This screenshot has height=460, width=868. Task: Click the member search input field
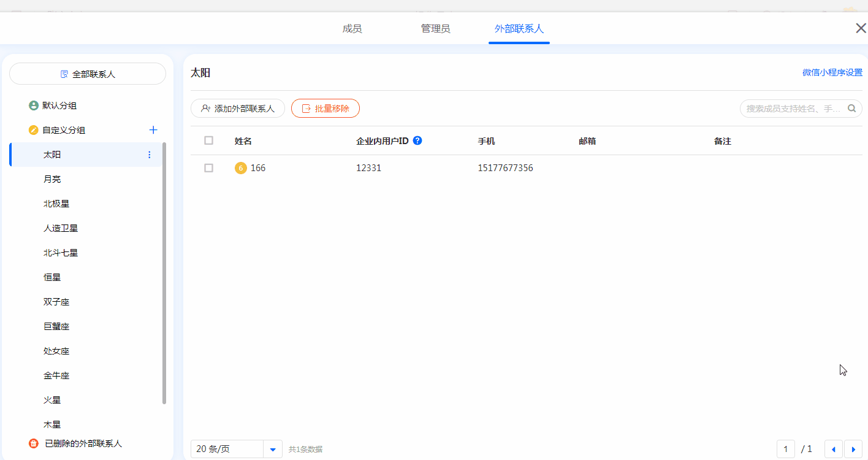click(x=793, y=109)
